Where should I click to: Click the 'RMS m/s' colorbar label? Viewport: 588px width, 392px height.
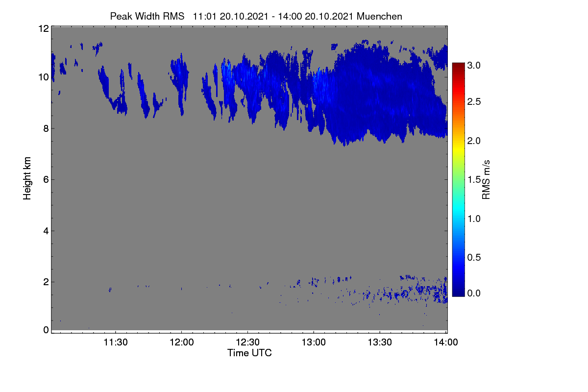pyautogui.click(x=487, y=179)
